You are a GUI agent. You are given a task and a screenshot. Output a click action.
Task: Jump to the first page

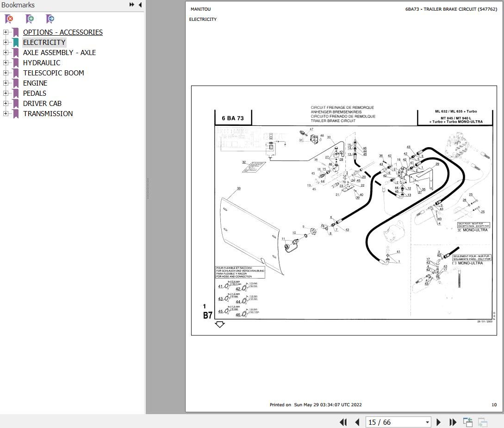point(343,422)
